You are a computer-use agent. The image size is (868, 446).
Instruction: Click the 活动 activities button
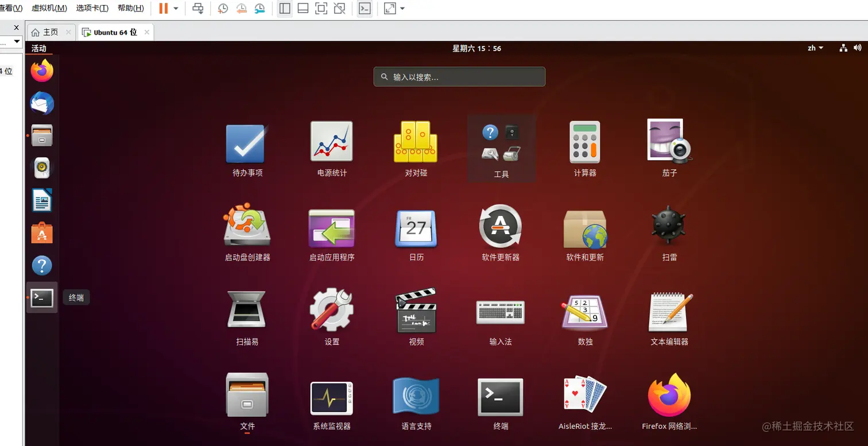point(39,48)
